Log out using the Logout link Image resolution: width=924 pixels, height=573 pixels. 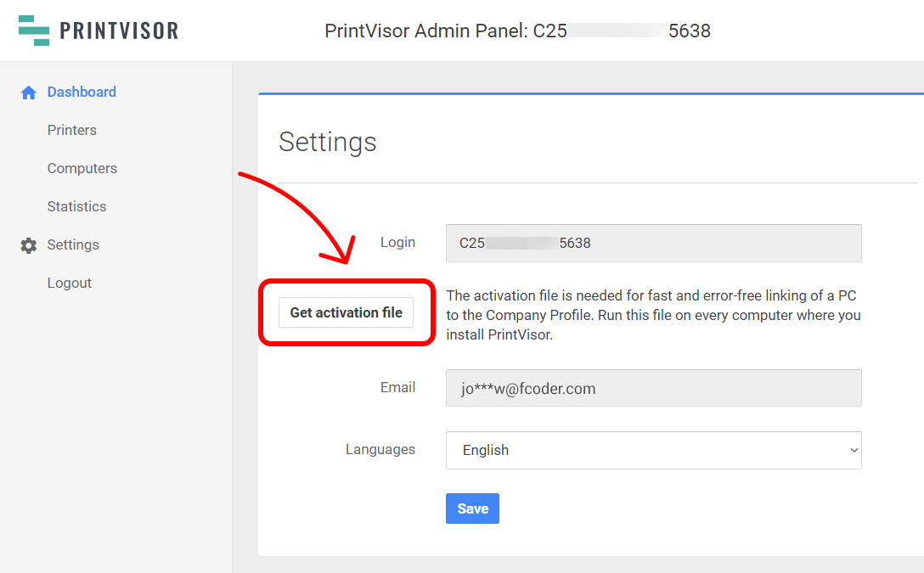tap(70, 283)
